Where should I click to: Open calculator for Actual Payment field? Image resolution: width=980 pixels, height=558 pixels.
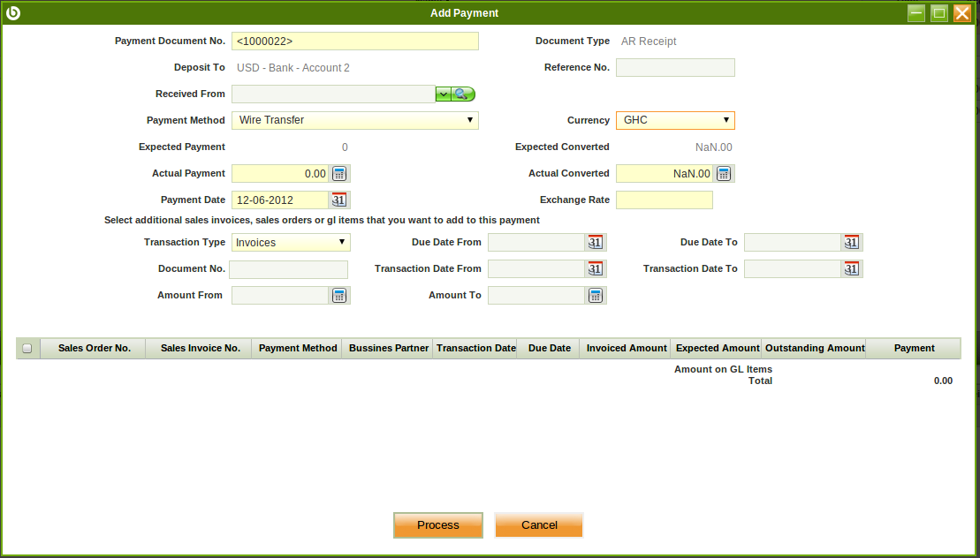click(x=340, y=174)
